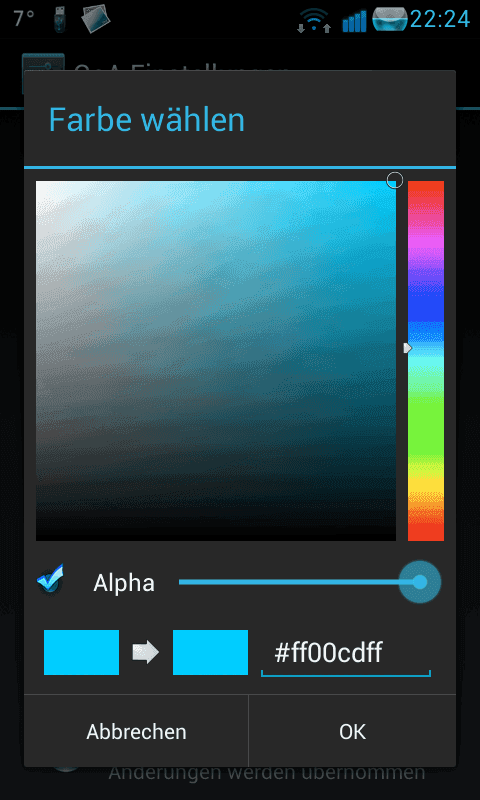
Task: Tap the 22:24 clock in status bar
Action: (440, 20)
